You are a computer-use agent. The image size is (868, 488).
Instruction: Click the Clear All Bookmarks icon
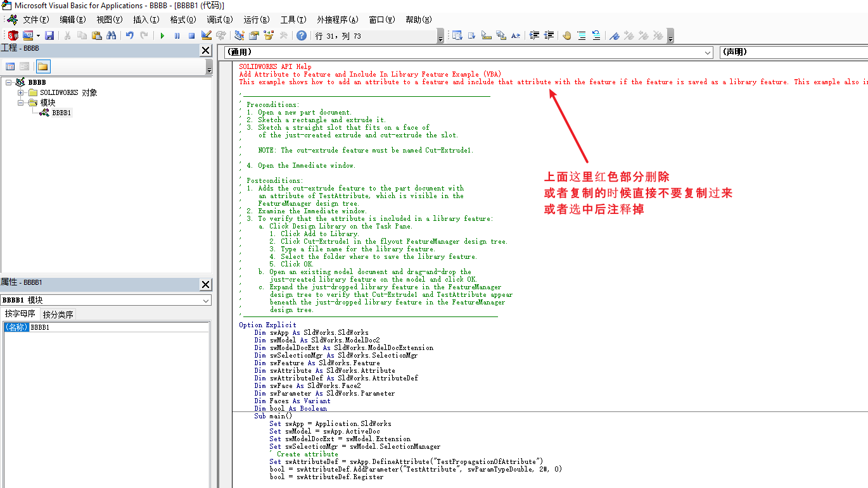pos(658,35)
